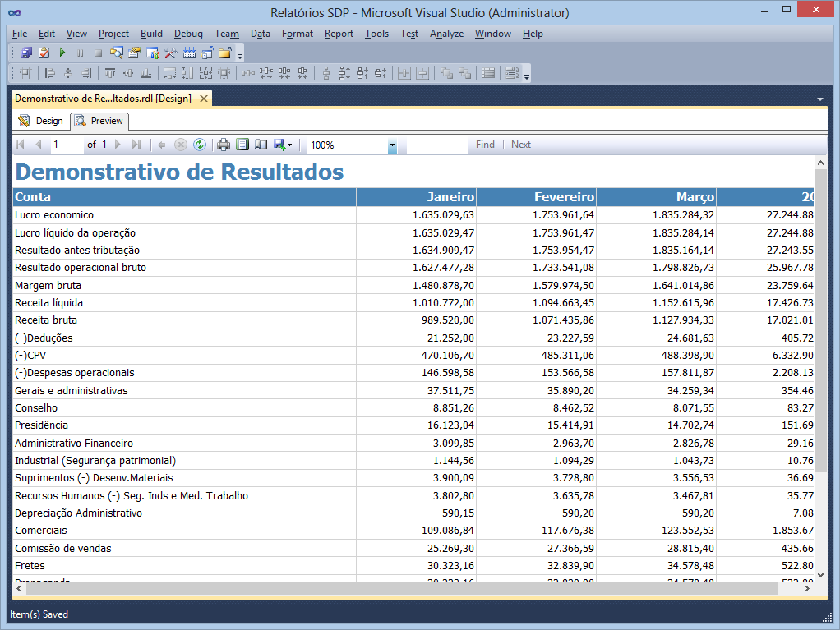Click the Março column header

click(656, 197)
